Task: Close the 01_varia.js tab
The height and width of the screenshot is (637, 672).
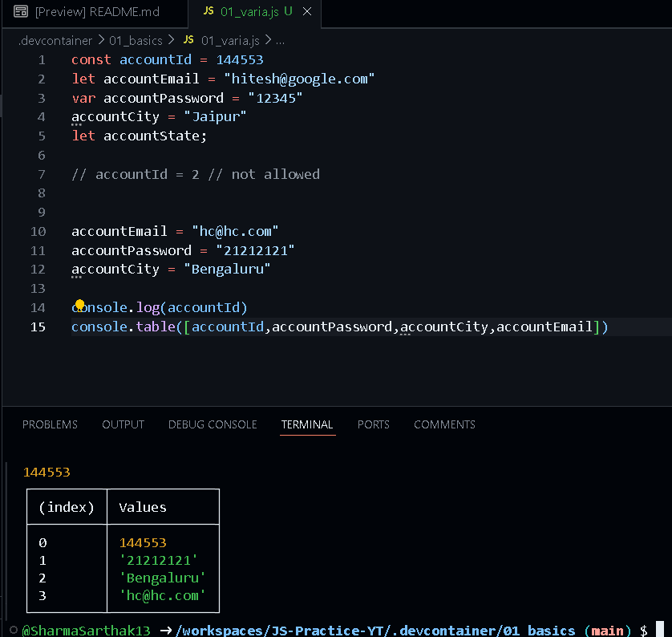Action: coord(307,11)
